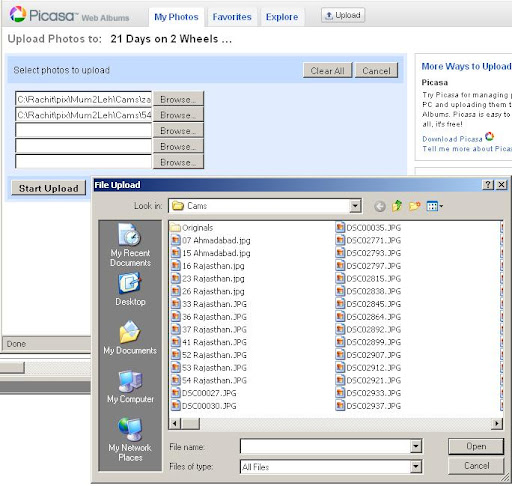512x486 pixels.
Task: Switch to the Explore tab
Action: click(x=282, y=17)
